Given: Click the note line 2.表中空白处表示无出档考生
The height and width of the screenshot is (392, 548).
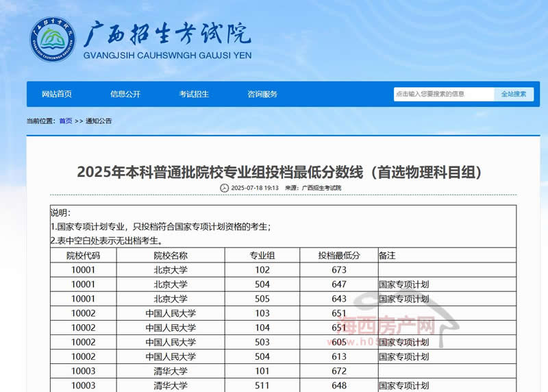Looking at the screenshot, I should pos(107,241).
